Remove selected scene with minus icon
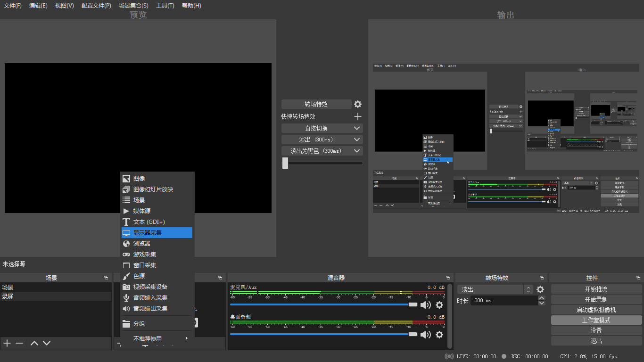The width and height of the screenshot is (644, 362). (x=19, y=343)
